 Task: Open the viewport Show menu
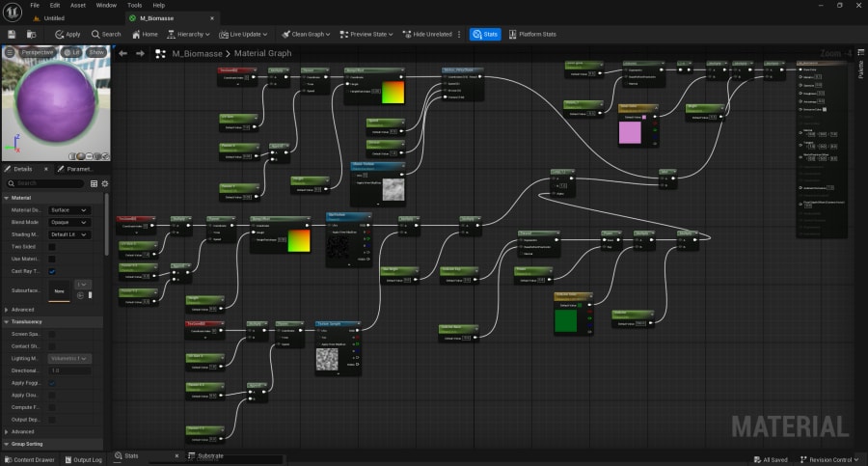[x=96, y=52]
